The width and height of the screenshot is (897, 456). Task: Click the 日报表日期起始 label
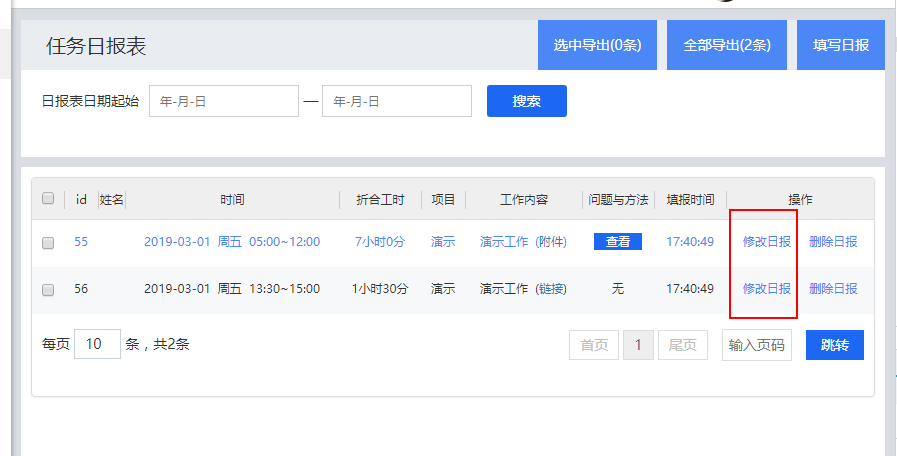(90, 102)
